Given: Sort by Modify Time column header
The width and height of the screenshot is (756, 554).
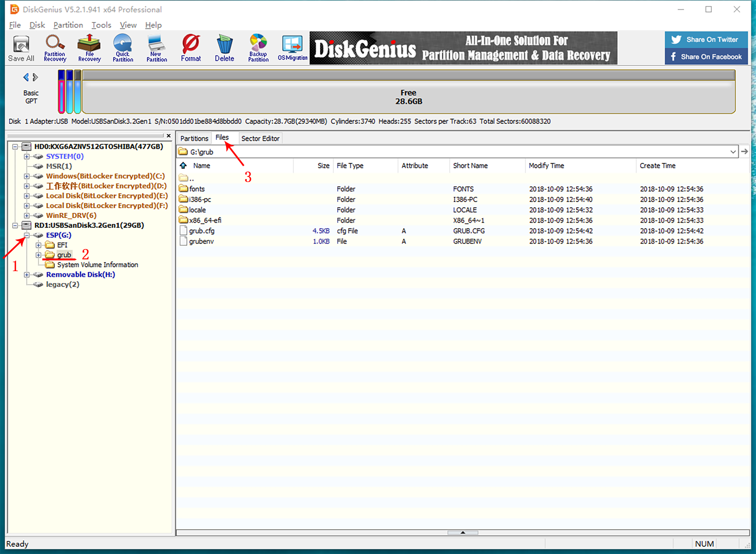Looking at the screenshot, I should (546, 166).
